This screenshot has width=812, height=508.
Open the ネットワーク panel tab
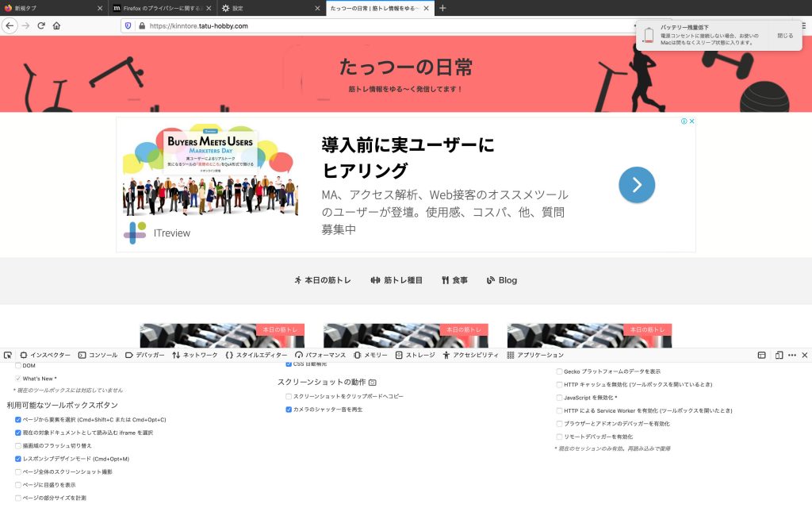pos(194,355)
